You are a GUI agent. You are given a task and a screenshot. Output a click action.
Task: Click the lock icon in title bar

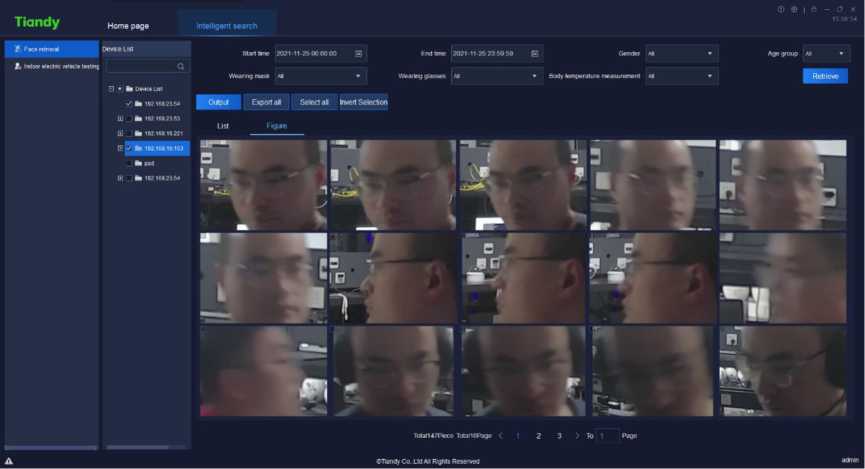point(815,9)
